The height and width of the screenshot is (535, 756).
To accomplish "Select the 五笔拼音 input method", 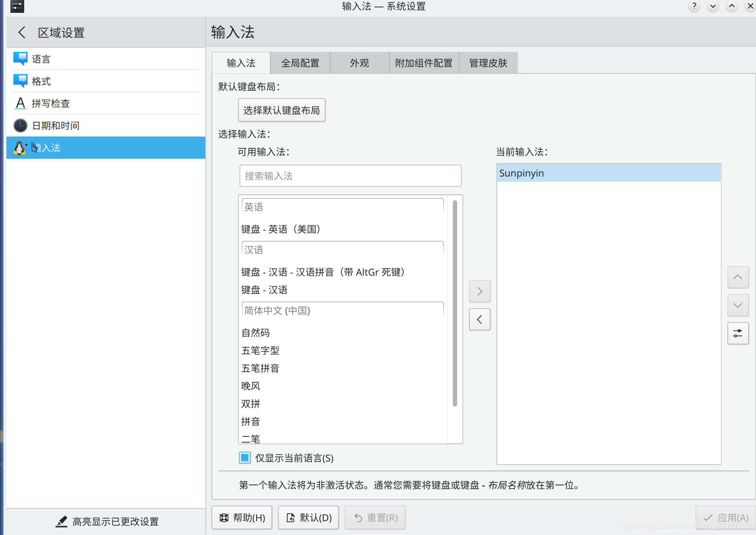I will (343, 368).
